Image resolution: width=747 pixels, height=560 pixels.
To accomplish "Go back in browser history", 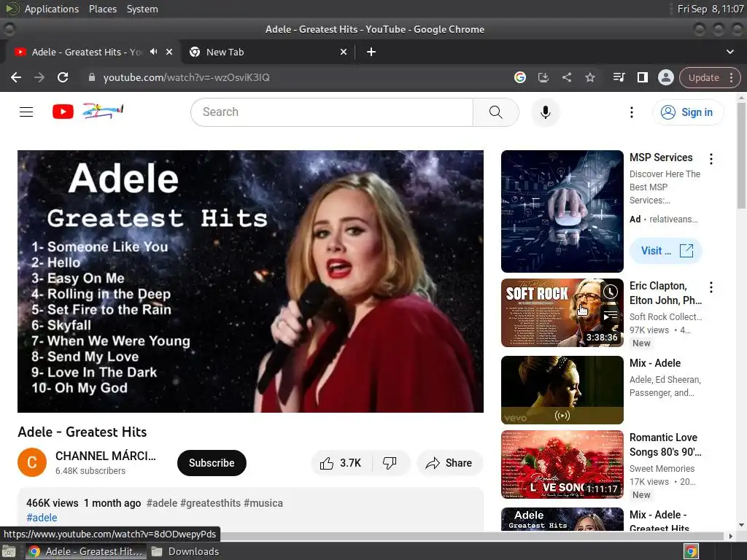I will coord(16,77).
